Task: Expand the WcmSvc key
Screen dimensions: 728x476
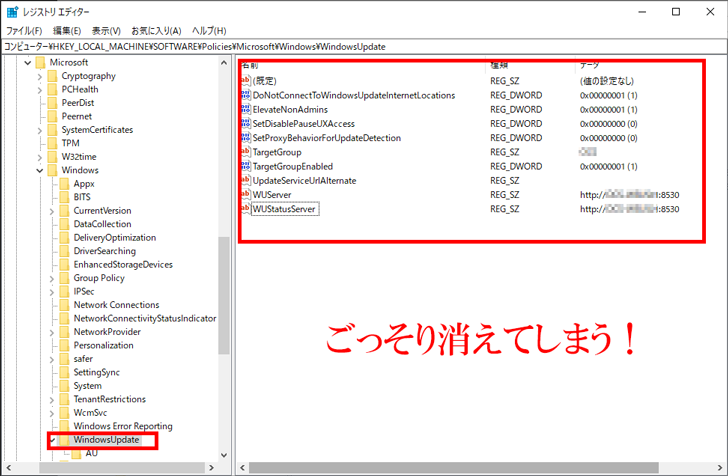Action: (x=52, y=413)
